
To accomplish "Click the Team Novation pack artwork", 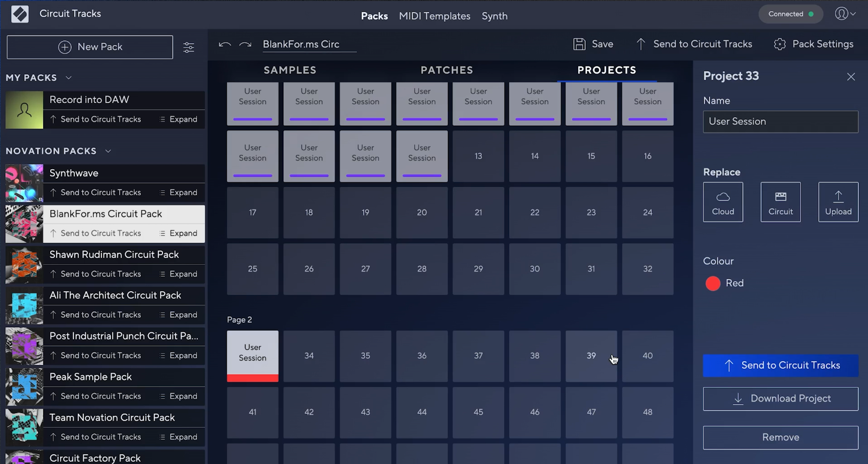I will 24,427.
